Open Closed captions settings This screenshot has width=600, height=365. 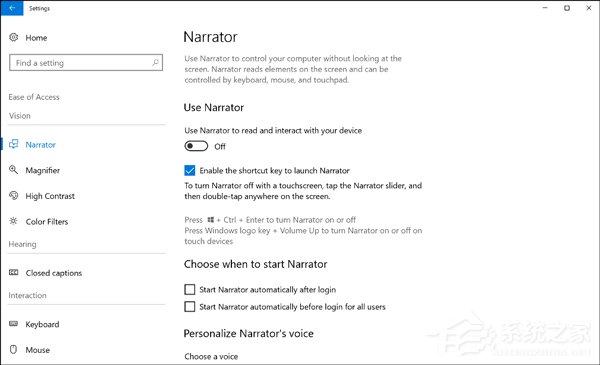[x=54, y=273]
